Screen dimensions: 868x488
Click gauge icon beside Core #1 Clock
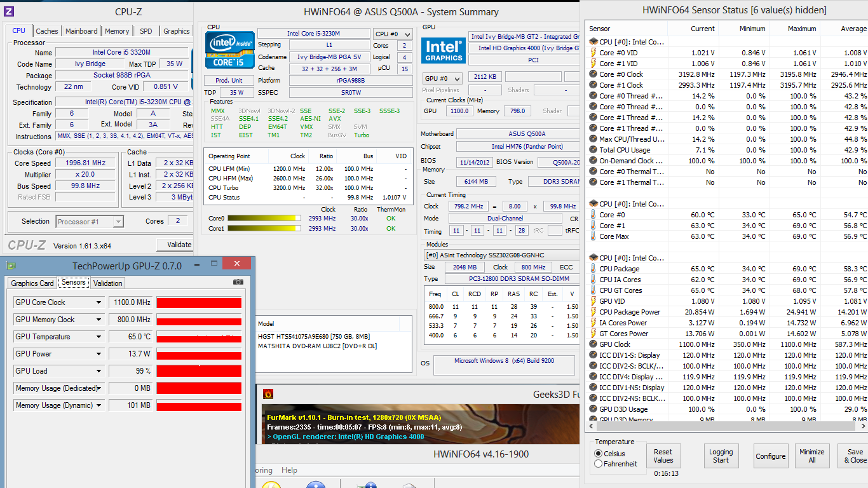pos(593,85)
